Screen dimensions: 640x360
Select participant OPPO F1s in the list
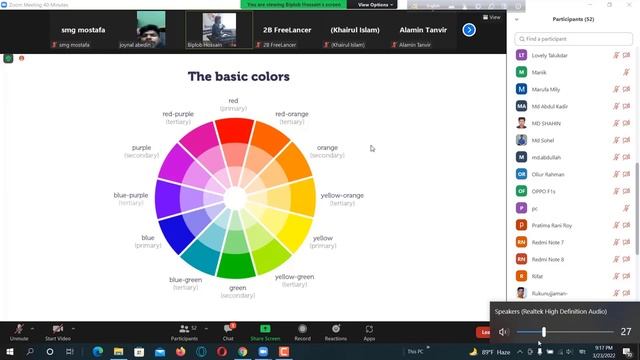click(573, 191)
